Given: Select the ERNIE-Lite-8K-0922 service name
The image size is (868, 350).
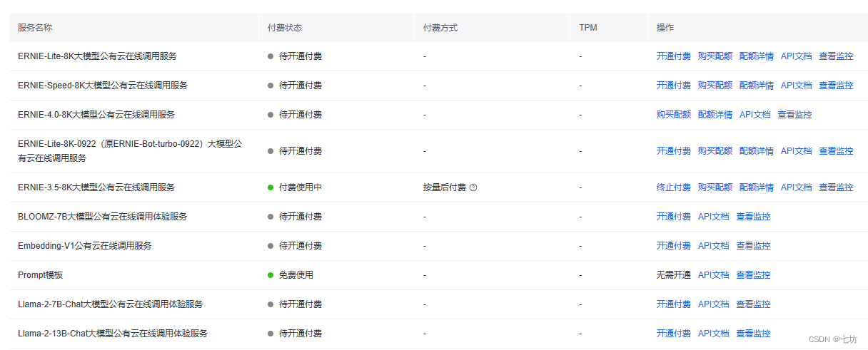Looking at the screenshot, I should 130,151.
